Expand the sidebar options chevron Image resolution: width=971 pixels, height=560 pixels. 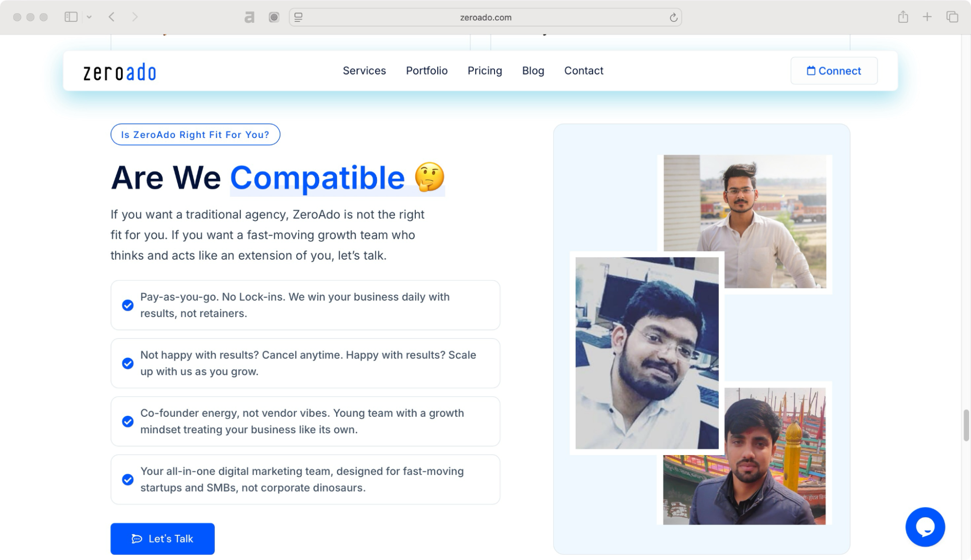[89, 17]
